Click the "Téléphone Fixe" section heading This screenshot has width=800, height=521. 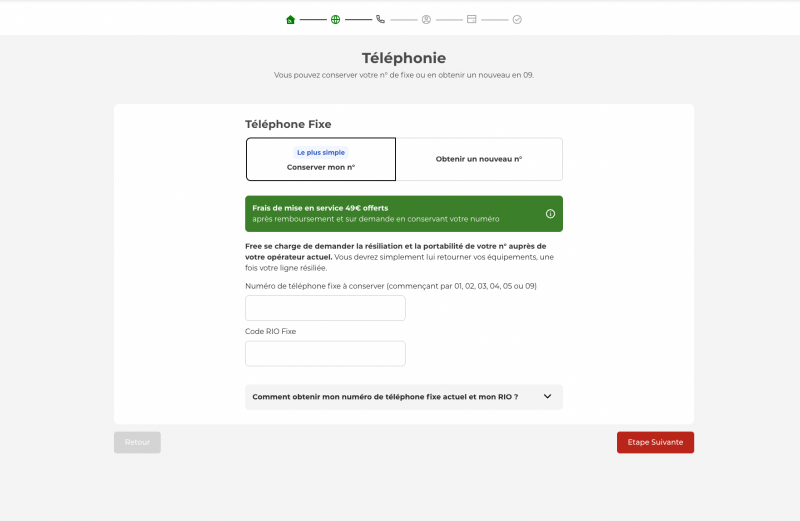coord(288,124)
